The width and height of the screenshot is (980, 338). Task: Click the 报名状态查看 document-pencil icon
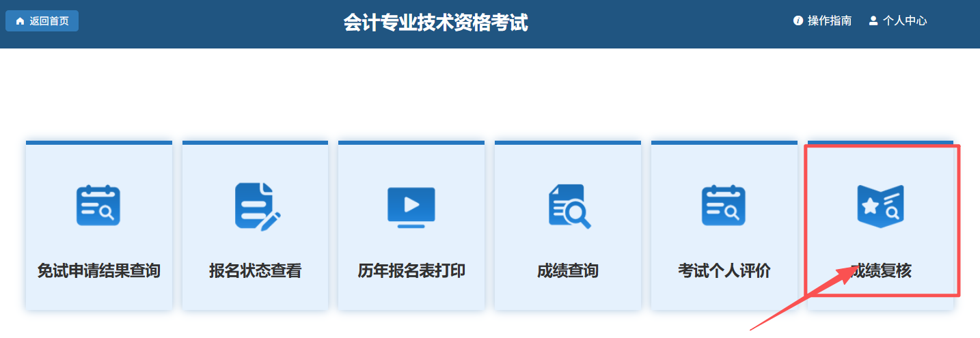pyautogui.click(x=256, y=205)
